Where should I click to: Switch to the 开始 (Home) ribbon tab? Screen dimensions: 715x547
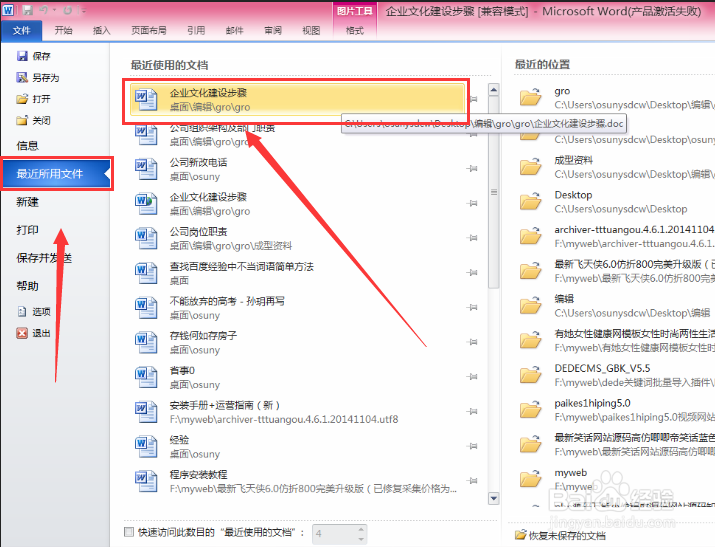pyautogui.click(x=63, y=31)
